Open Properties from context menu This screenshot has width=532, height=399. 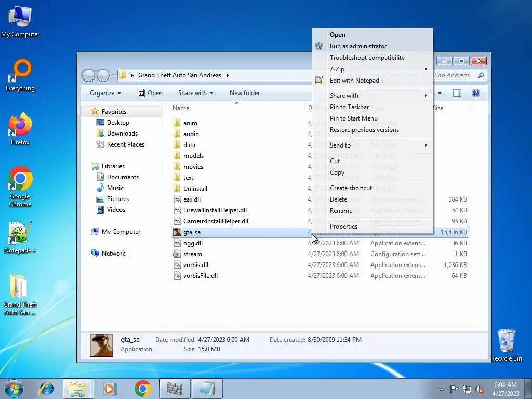[x=373, y=227]
